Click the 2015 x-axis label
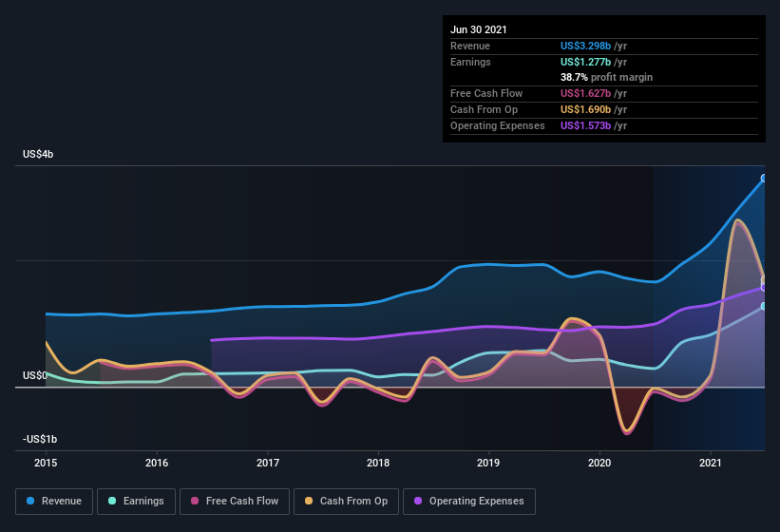Image resolution: width=780 pixels, height=532 pixels. (46, 463)
